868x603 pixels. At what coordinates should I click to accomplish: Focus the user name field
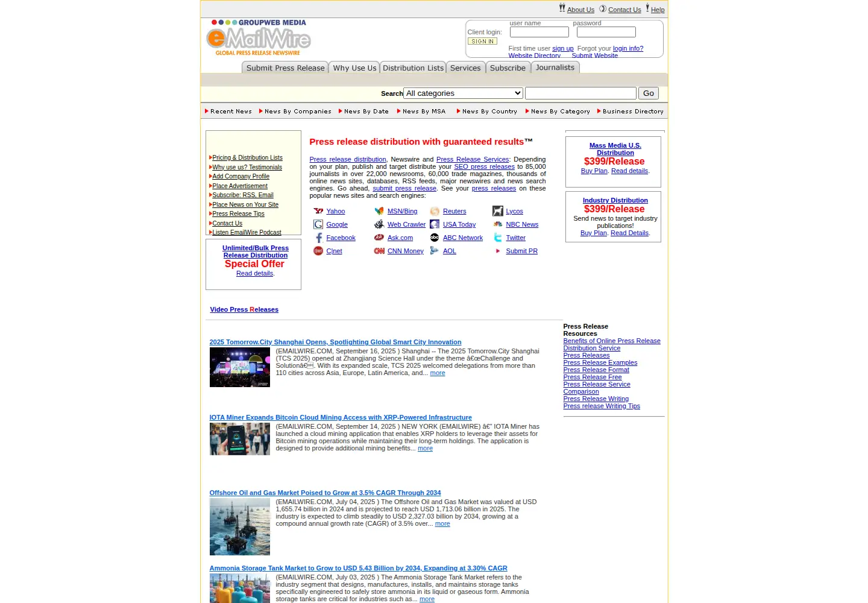click(x=539, y=32)
